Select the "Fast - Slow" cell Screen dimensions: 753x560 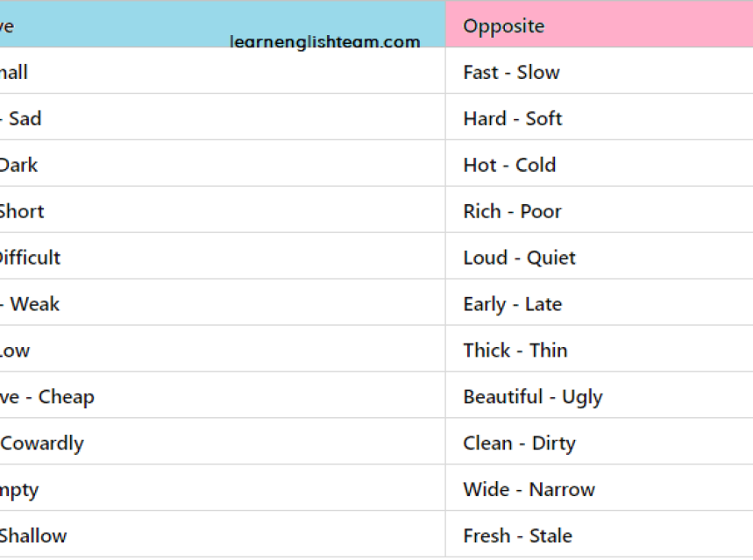tap(511, 73)
